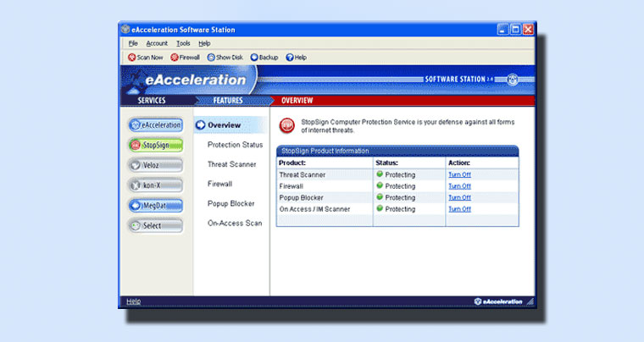
Task: Click the OVERVIEW header bar
Action: pos(402,101)
